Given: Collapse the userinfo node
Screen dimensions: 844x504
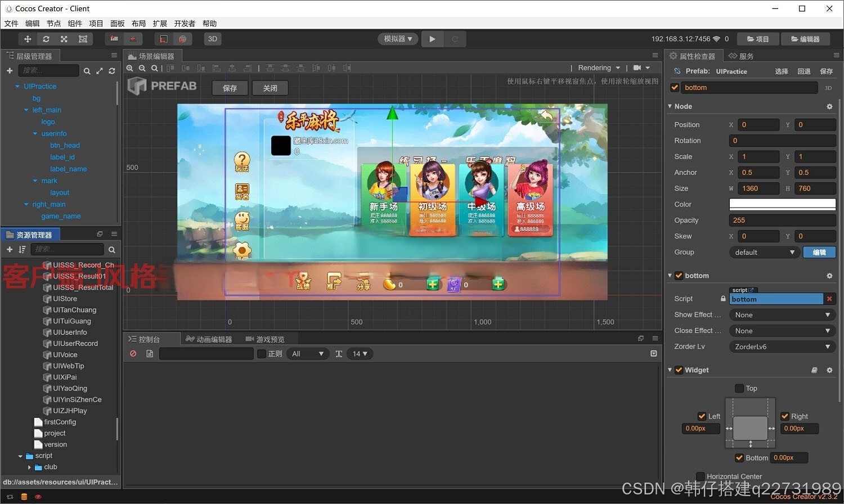Looking at the screenshot, I should 35,134.
